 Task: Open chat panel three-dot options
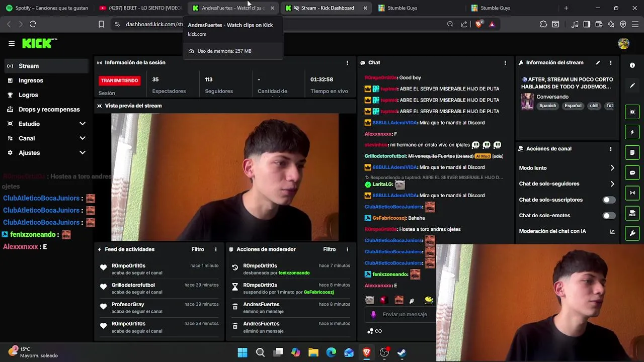505,63
